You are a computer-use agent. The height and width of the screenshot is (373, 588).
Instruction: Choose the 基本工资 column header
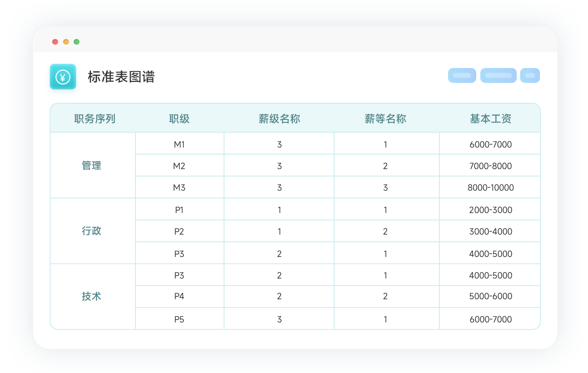click(x=490, y=119)
